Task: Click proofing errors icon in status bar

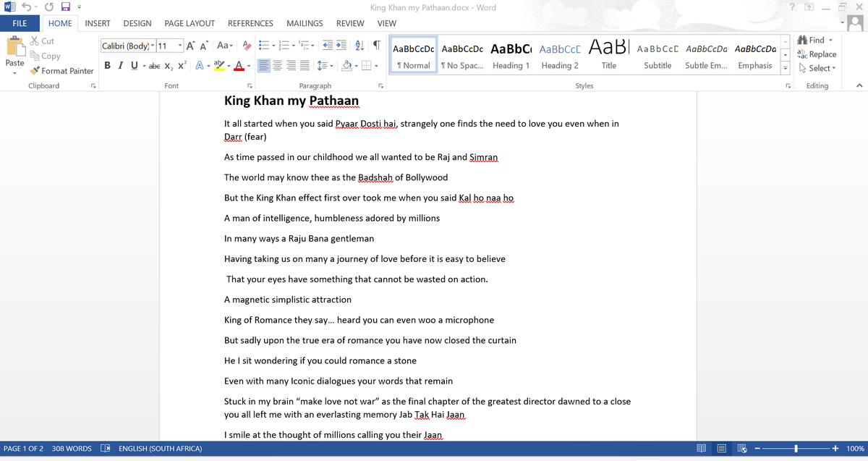Action: point(105,449)
